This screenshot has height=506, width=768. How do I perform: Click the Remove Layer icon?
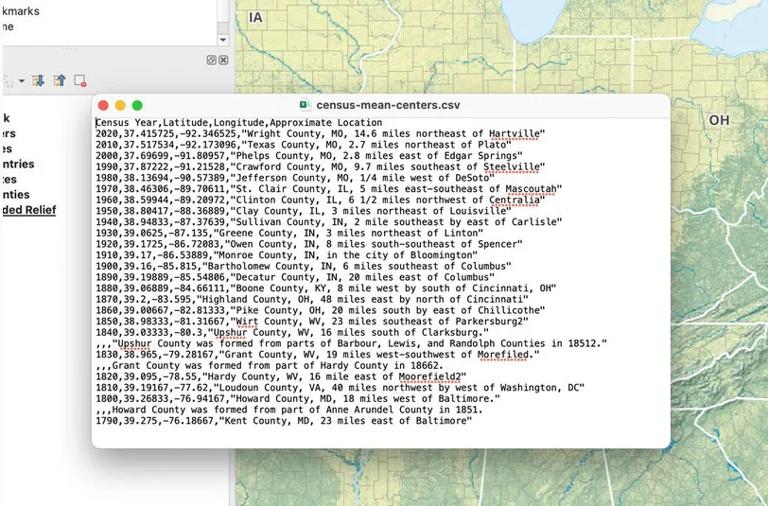(79, 80)
